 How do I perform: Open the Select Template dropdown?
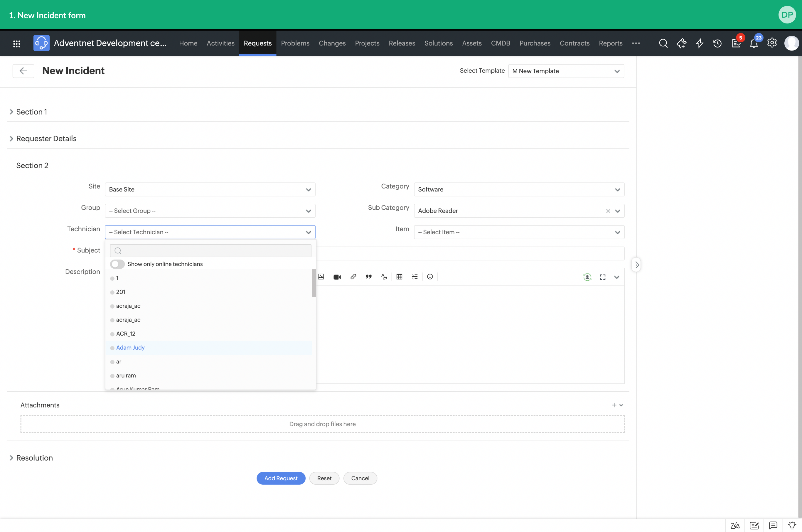566,71
